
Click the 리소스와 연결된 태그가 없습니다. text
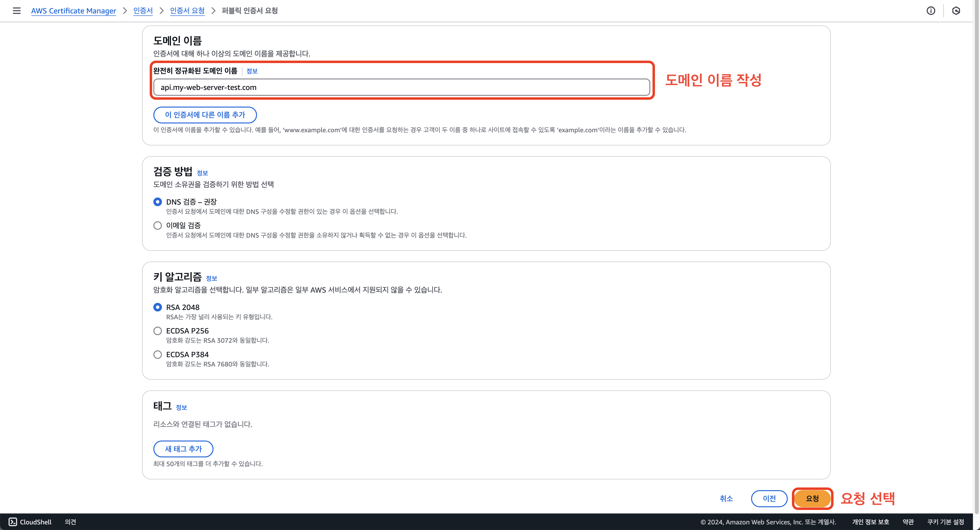tap(203, 424)
